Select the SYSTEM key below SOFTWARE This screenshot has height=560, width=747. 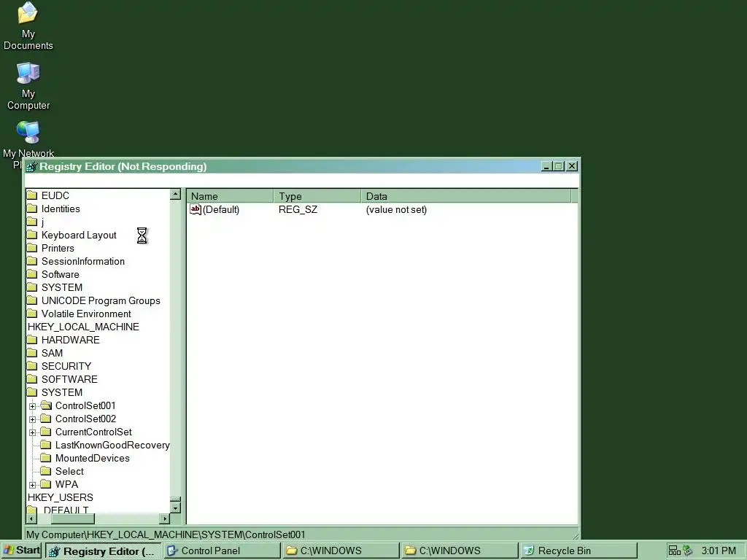62,392
